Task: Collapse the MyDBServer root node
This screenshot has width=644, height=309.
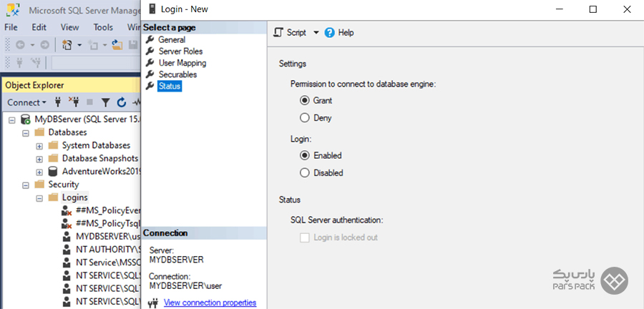Action: click(x=11, y=120)
